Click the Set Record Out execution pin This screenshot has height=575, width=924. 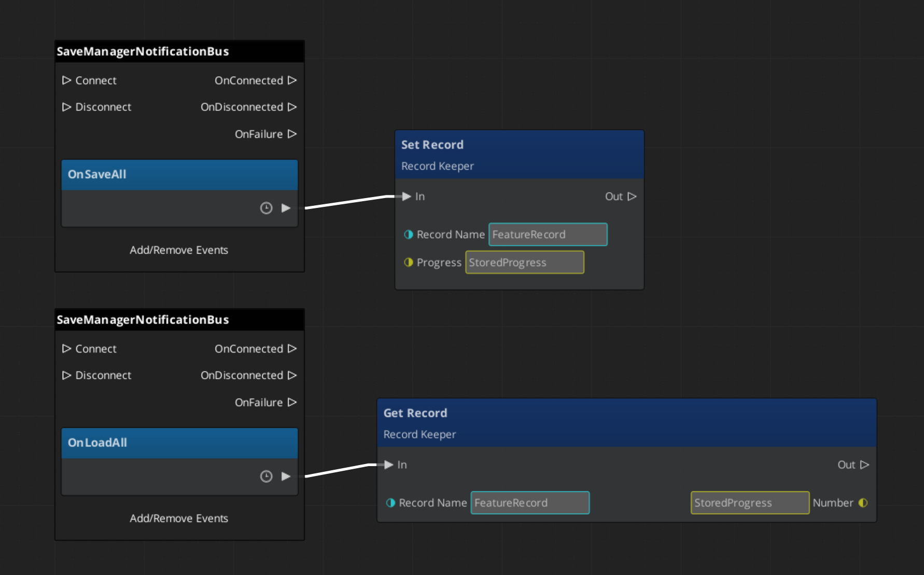632,197
